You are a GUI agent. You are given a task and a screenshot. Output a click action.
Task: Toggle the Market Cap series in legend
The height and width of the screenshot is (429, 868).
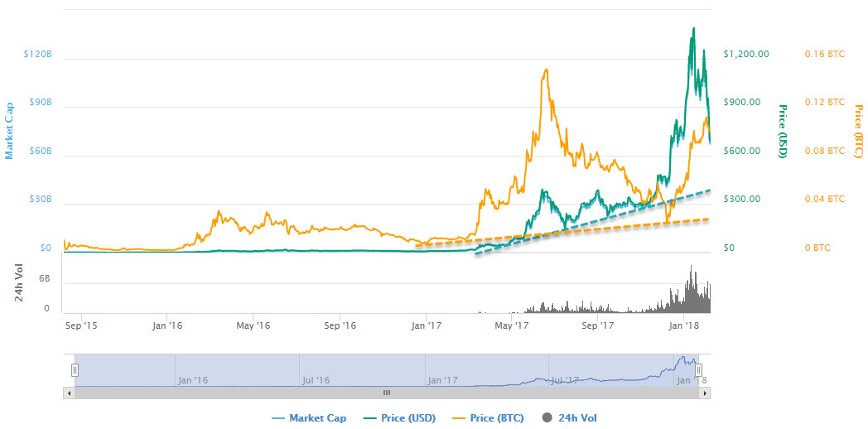(309, 418)
